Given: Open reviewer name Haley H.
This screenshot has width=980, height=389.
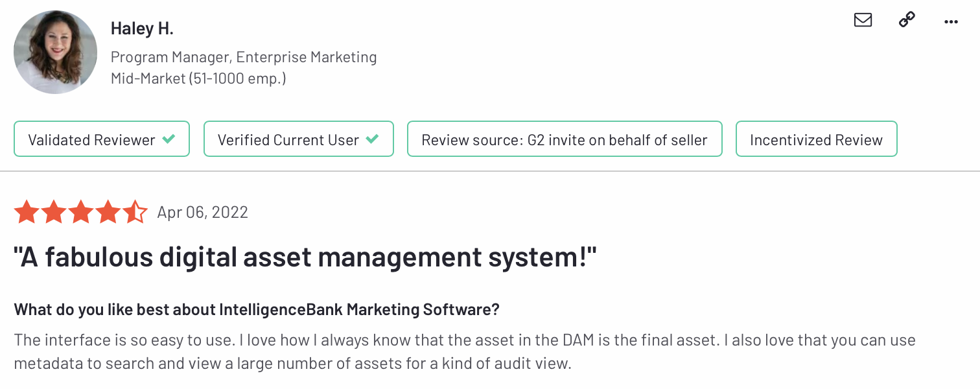Looking at the screenshot, I should [x=142, y=29].
